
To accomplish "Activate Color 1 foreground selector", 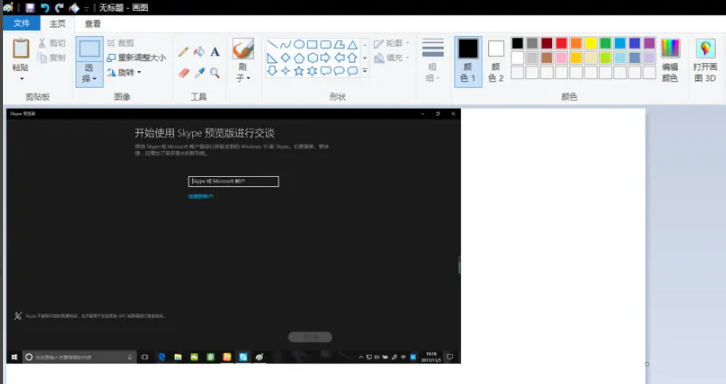I will [468, 62].
